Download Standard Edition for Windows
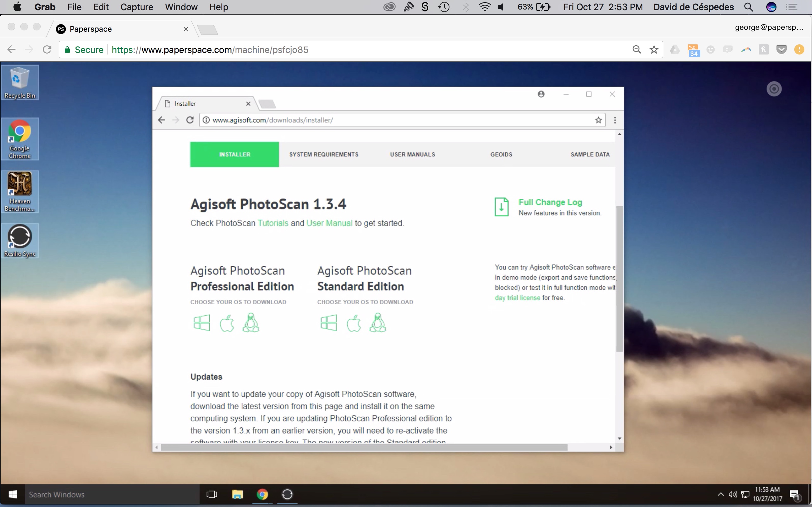Image resolution: width=812 pixels, height=507 pixels. (328, 322)
